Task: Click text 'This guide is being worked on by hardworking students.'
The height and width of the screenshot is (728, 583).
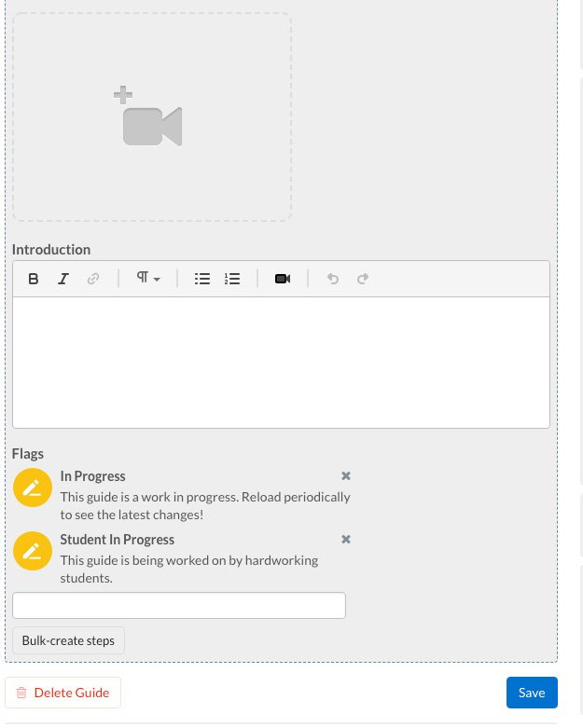Action: 189,570
